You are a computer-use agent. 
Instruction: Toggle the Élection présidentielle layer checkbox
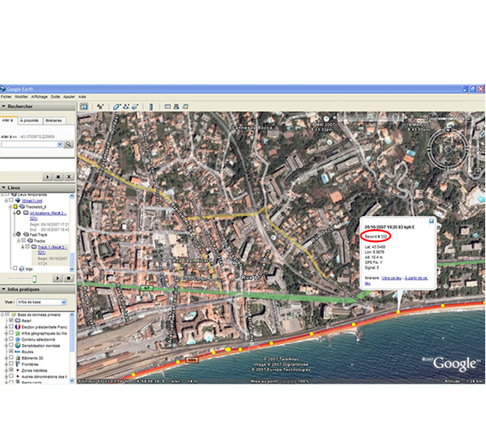[11, 327]
